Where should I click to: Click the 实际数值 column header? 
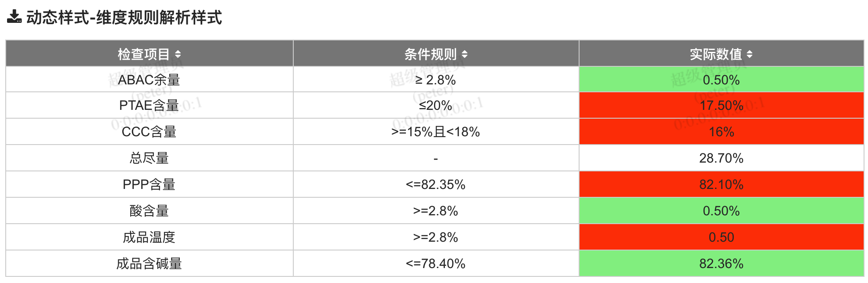coord(721,54)
